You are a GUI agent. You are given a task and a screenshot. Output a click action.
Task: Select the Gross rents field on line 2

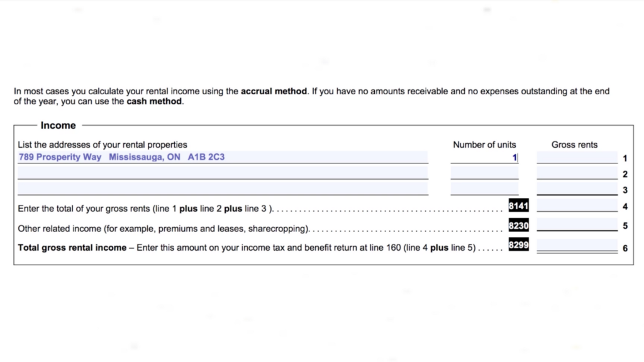coord(577,173)
